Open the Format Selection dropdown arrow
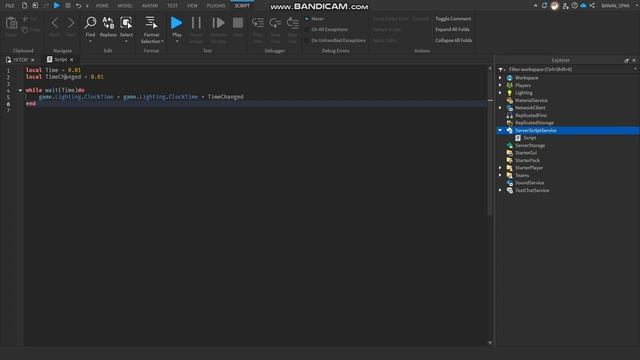The image size is (640, 360). [x=162, y=41]
